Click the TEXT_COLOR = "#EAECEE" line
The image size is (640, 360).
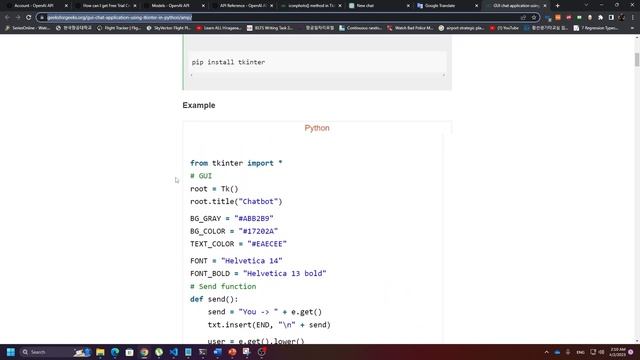[x=238, y=244]
